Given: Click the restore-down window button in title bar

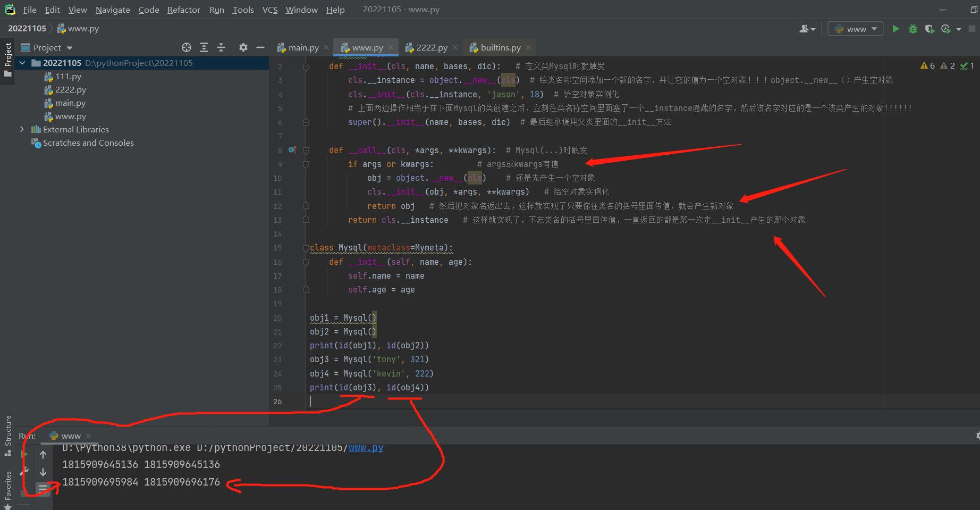Looking at the screenshot, I should coord(974,10).
